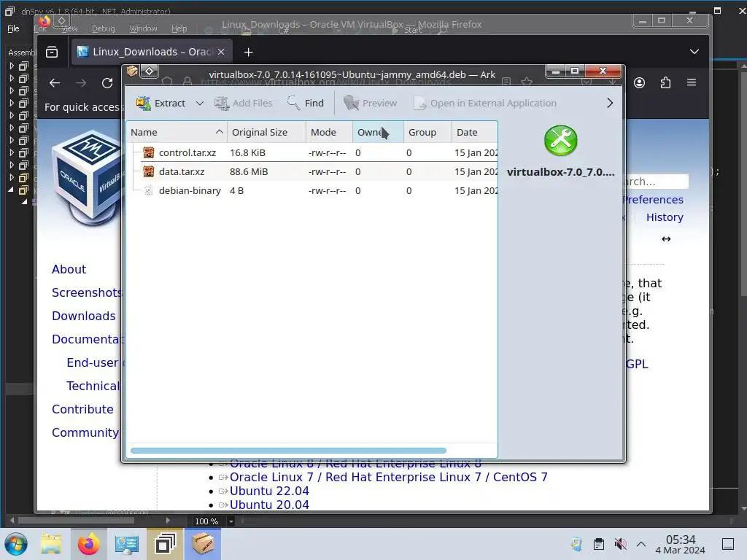Open the list all tabs dropdown

coord(694,52)
